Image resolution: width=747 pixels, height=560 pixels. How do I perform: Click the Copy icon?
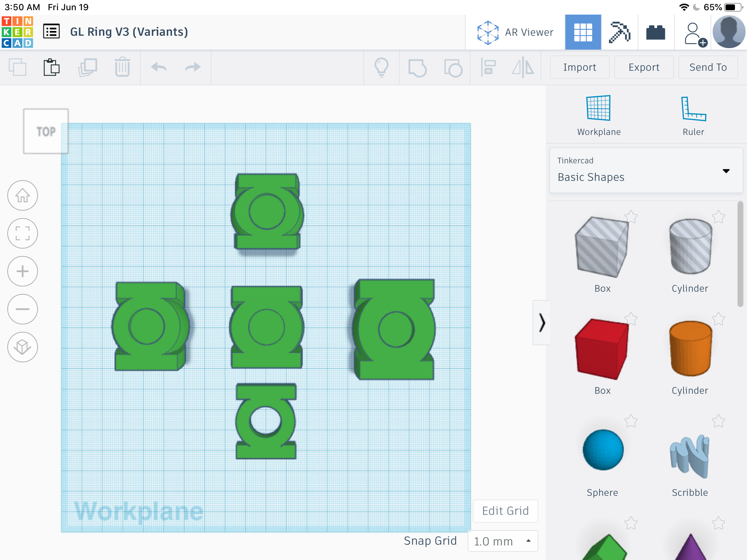click(18, 67)
